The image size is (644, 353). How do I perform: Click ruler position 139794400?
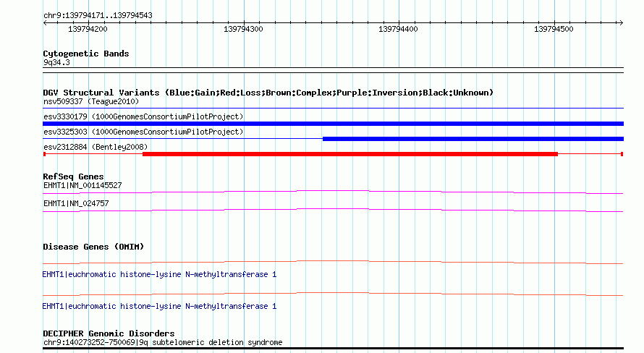tap(398, 29)
